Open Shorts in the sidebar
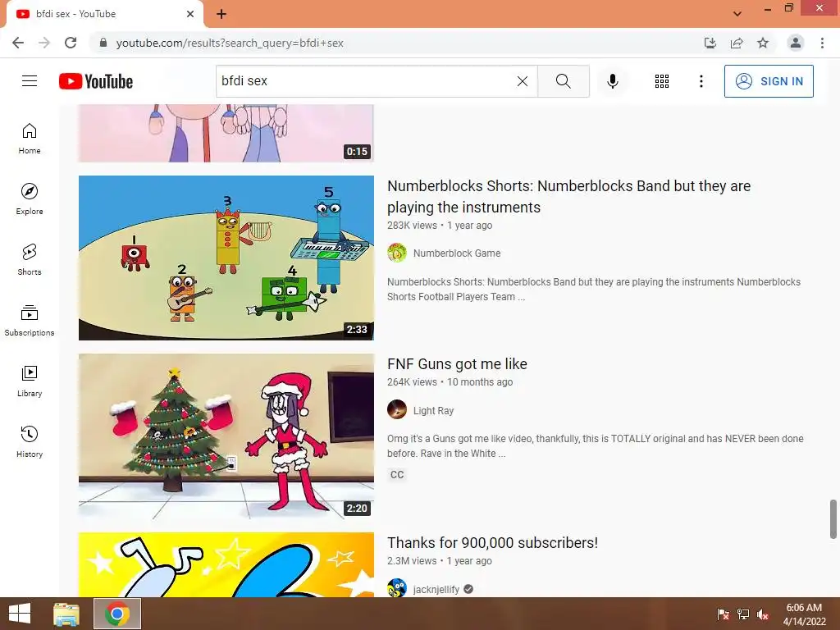This screenshot has height=630, width=840. pos(30,259)
